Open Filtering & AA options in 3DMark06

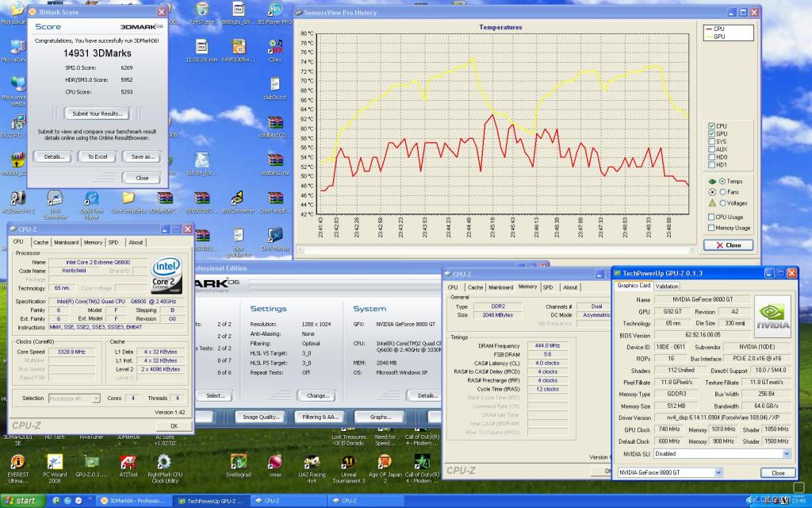pyautogui.click(x=320, y=417)
